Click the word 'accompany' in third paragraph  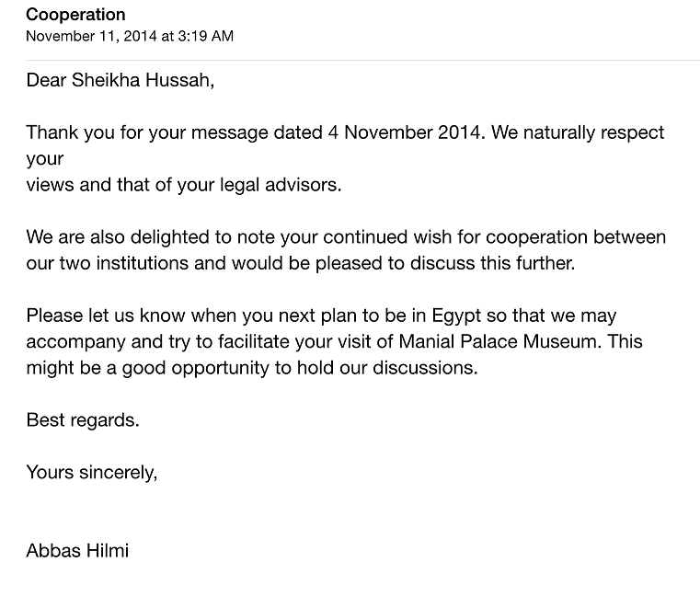pyautogui.click(x=76, y=342)
